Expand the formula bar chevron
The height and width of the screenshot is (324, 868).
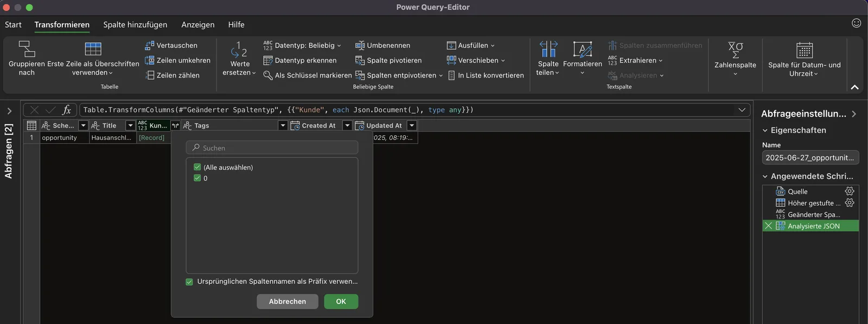pos(742,110)
